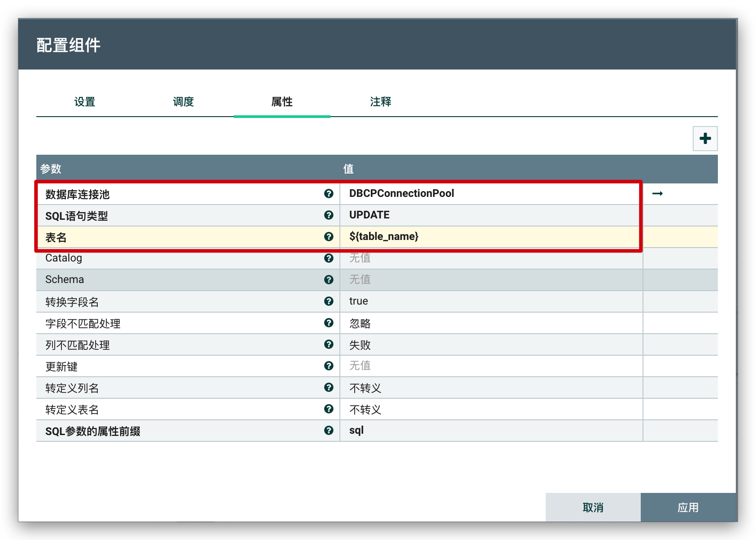Show help for the Catalog property
The image size is (756, 540).
(x=329, y=258)
